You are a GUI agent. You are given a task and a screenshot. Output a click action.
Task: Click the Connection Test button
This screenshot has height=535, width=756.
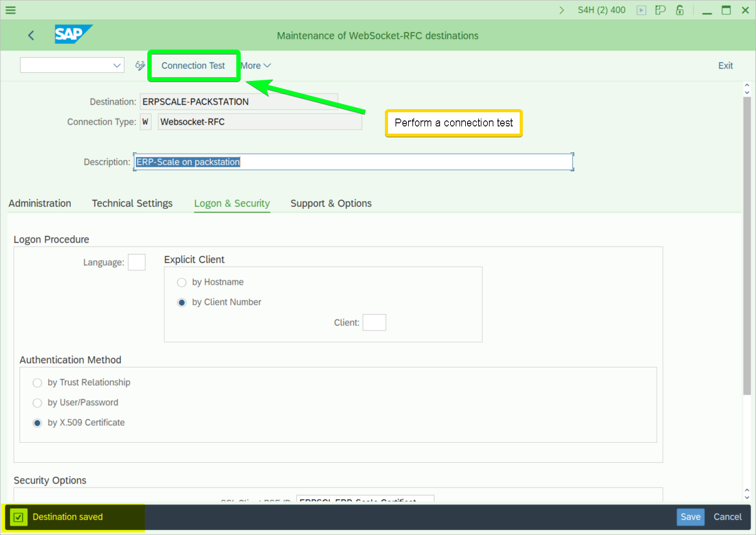[193, 65]
